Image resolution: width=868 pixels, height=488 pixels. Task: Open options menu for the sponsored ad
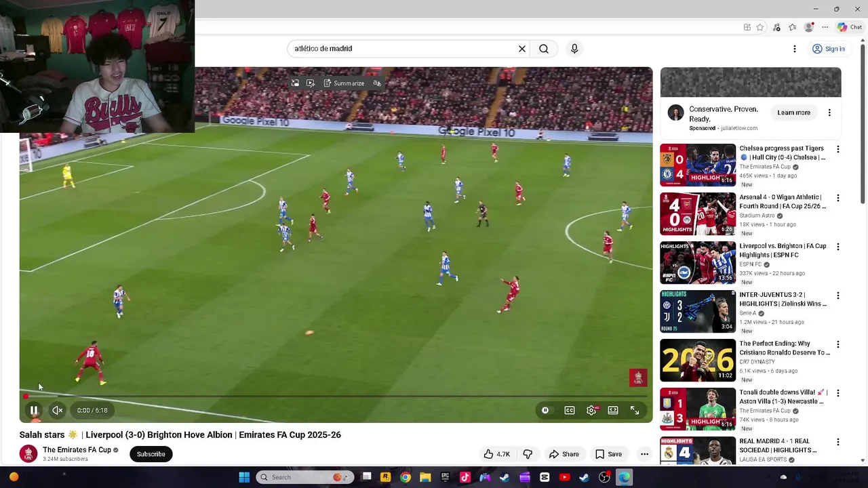(829, 113)
